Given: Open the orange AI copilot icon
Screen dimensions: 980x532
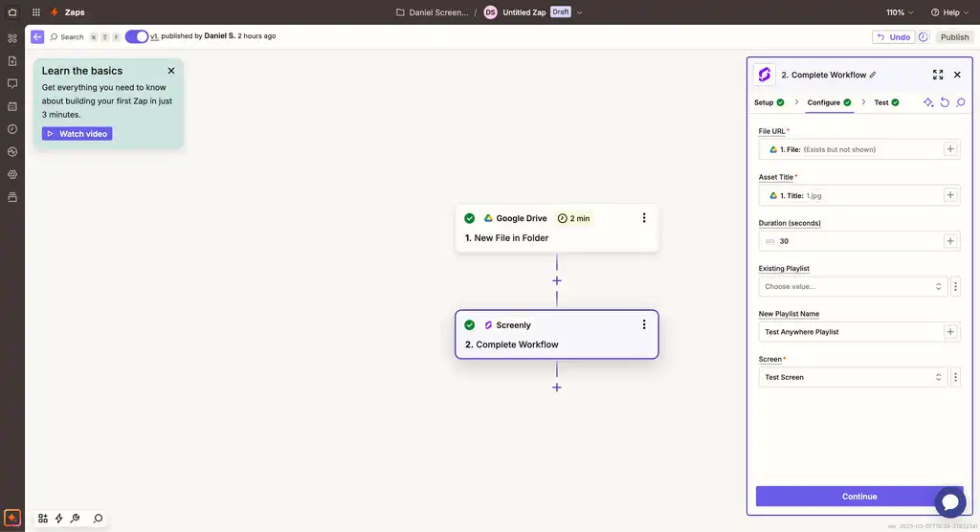Looking at the screenshot, I should click(x=11, y=519).
